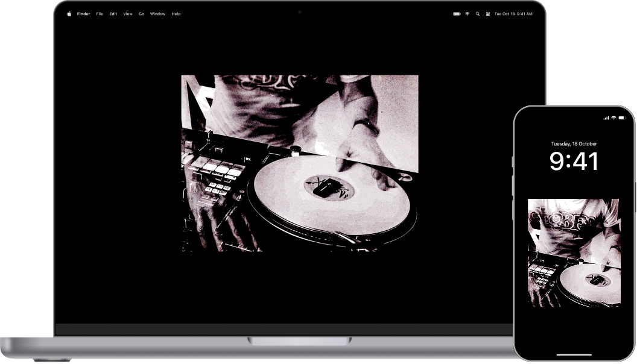Click the battery indicator in the menu bar
Screen dimensions: 637x364
(x=457, y=13)
